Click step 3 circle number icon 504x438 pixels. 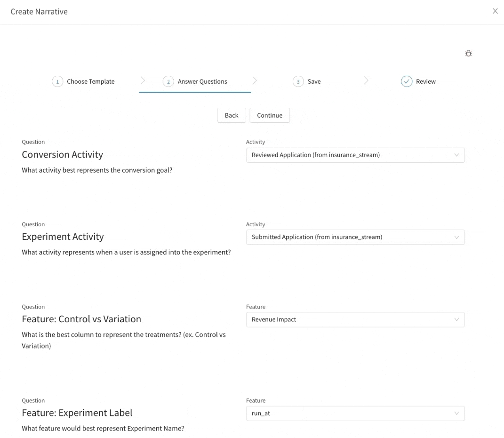click(x=298, y=81)
